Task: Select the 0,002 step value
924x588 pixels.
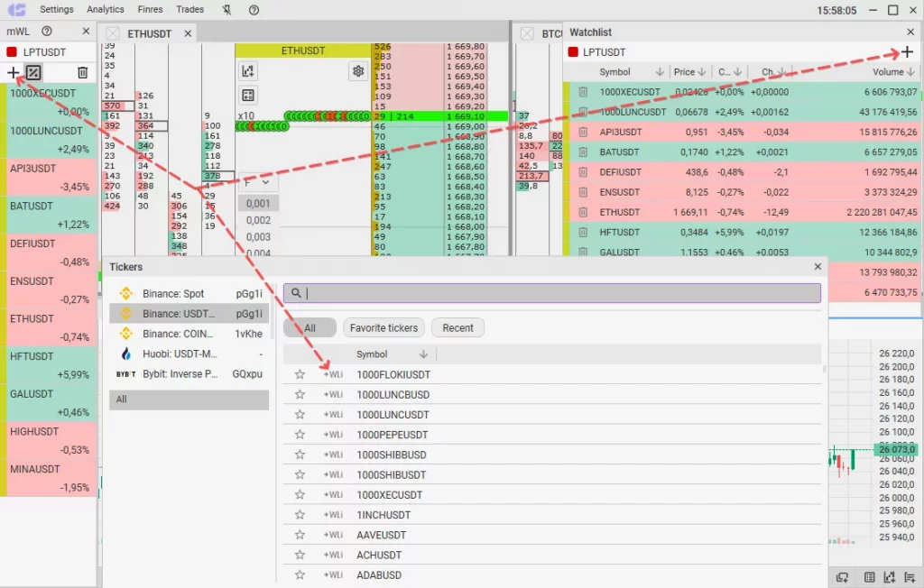Action: pyautogui.click(x=258, y=220)
